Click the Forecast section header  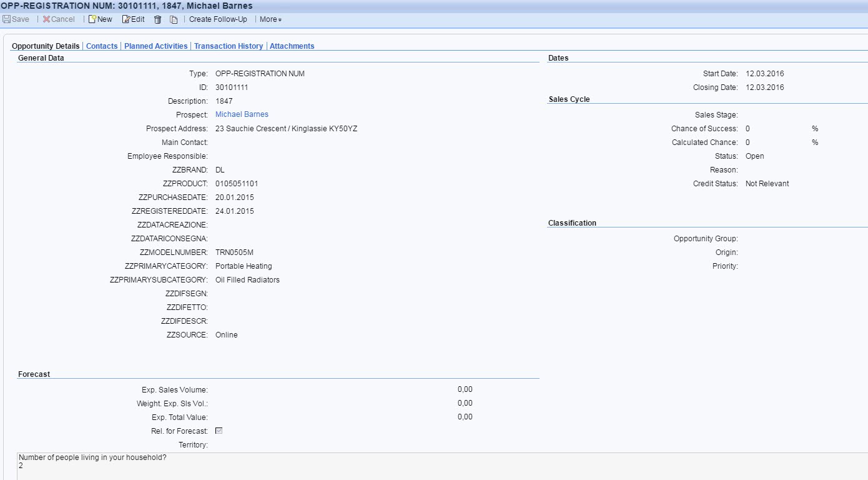tap(34, 374)
